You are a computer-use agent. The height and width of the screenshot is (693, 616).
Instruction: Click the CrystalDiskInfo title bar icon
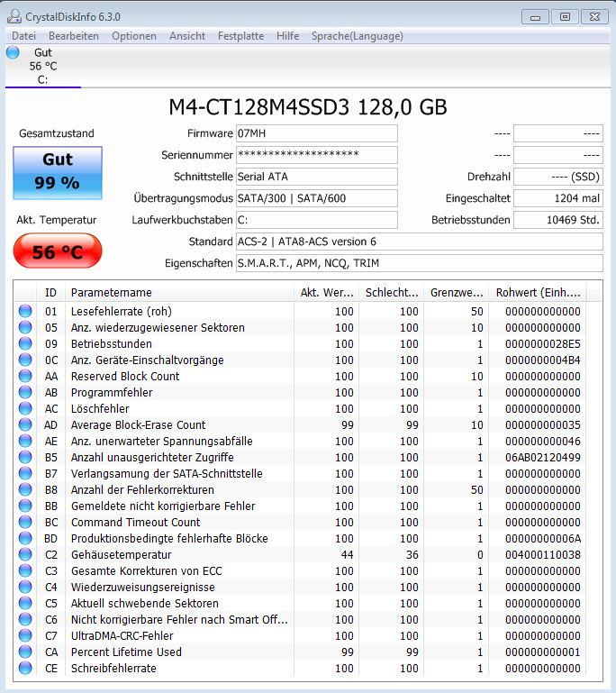(14, 16)
